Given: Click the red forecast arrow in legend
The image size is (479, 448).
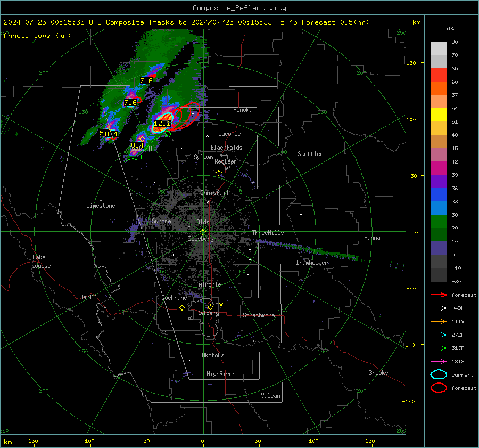Looking at the screenshot, I should [x=439, y=295].
